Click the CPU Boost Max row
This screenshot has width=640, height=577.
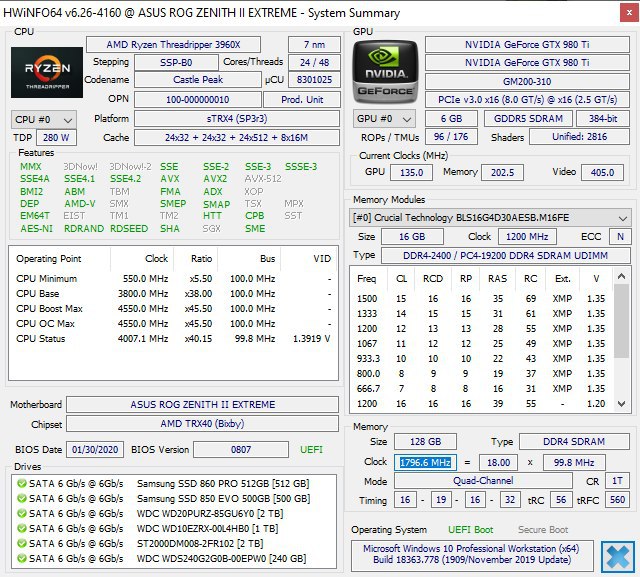(173, 308)
